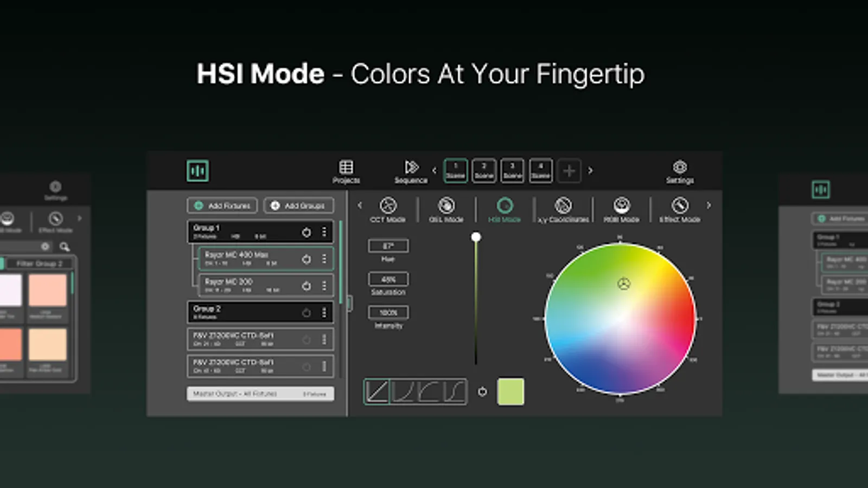Click the Hue value field

(x=388, y=246)
